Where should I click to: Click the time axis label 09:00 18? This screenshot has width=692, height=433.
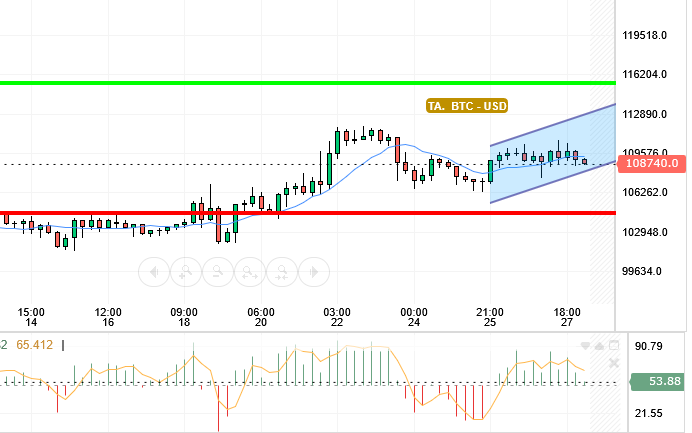(184, 317)
